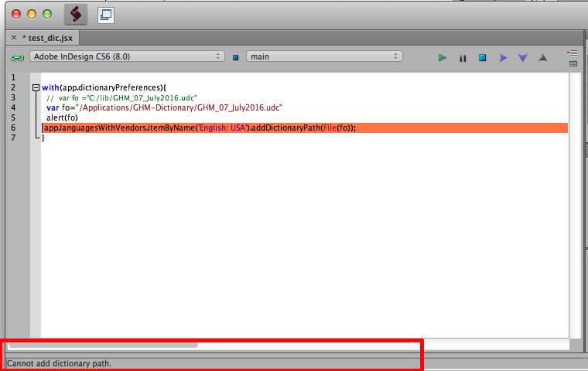Open the Adobe InDesign CS6 (8.0) target dropdown
This screenshot has height=371, width=588.
[x=127, y=56]
